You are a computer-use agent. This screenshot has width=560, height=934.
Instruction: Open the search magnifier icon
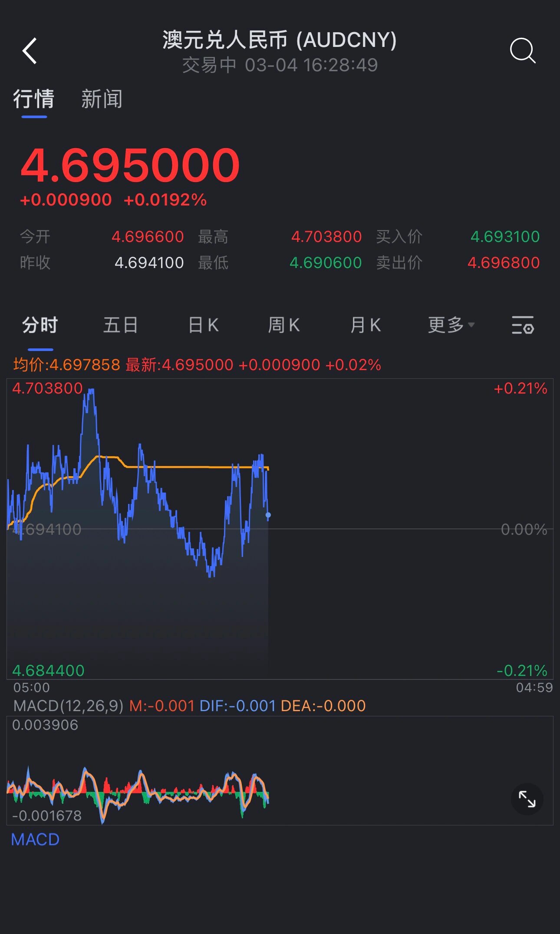522,51
